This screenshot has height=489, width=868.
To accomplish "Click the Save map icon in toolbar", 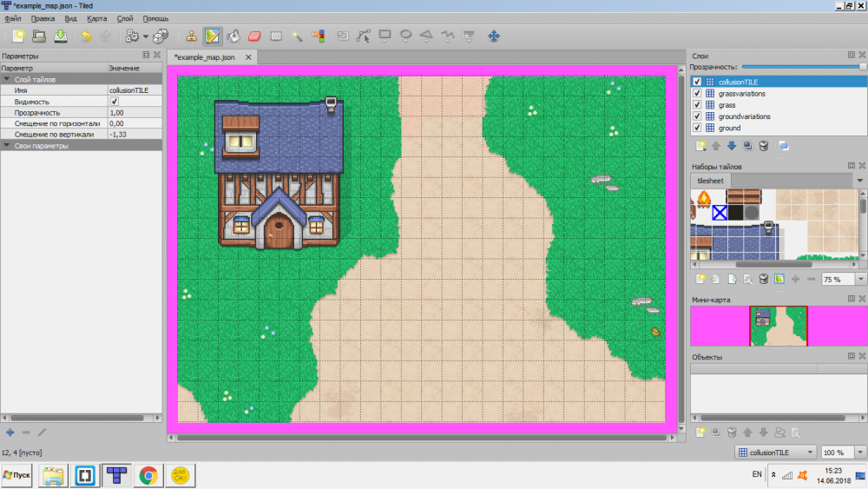I will click(x=60, y=36).
